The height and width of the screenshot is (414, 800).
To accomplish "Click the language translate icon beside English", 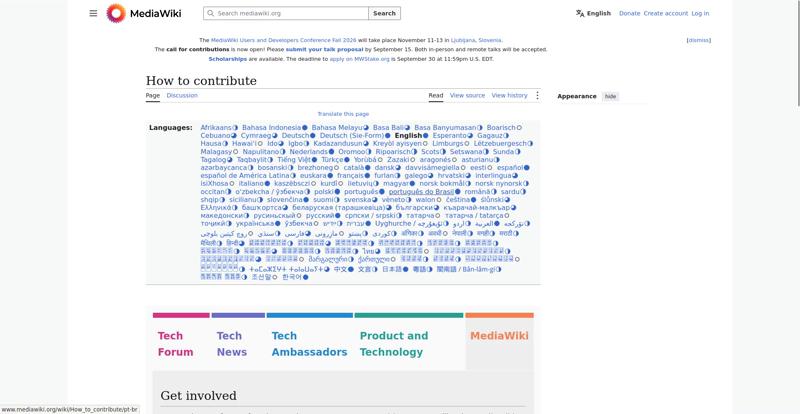I will pos(580,13).
